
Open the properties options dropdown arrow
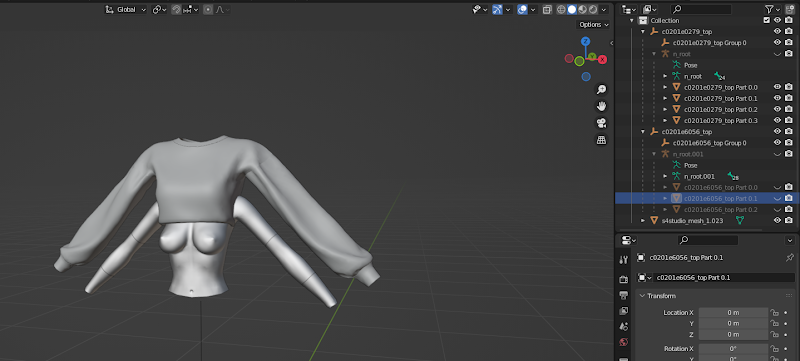[789, 240]
